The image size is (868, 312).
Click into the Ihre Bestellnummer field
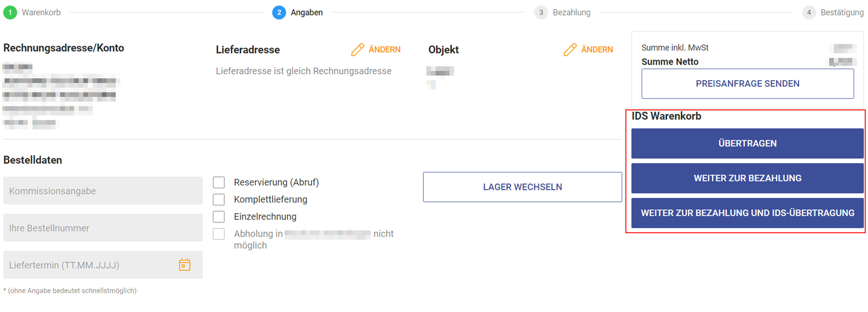pos(103,228)
